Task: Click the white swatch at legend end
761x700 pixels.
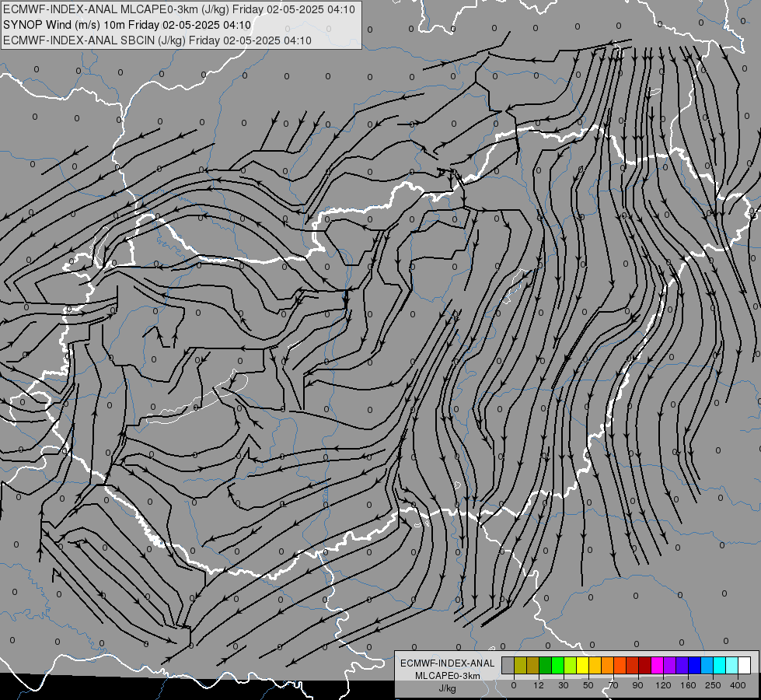Action: coord(744,665)
